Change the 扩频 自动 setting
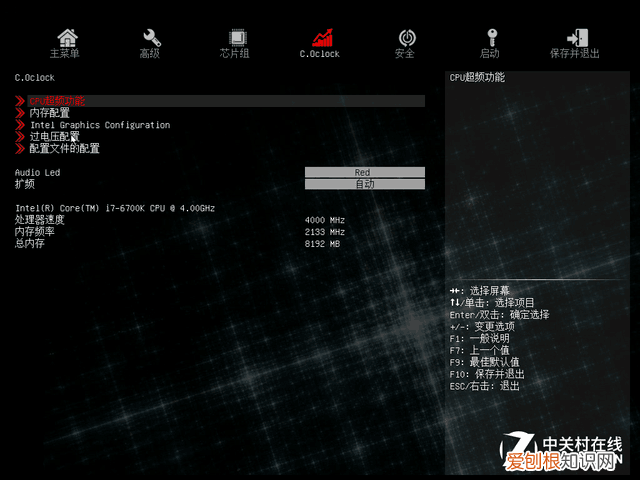The height and width of the screenshot is (480, 640). pyautogui.click(x=364, y=184)
